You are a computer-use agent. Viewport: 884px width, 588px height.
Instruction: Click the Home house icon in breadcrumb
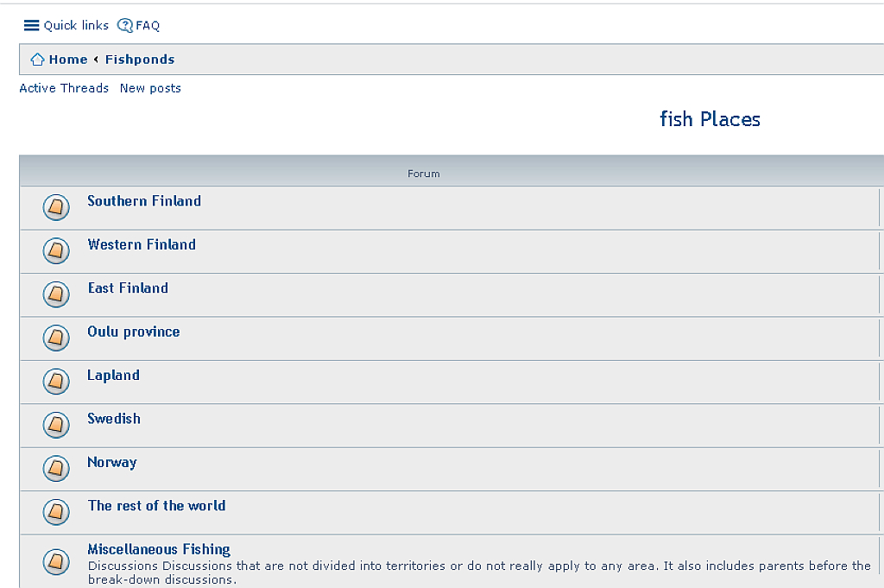pos(37,60)
